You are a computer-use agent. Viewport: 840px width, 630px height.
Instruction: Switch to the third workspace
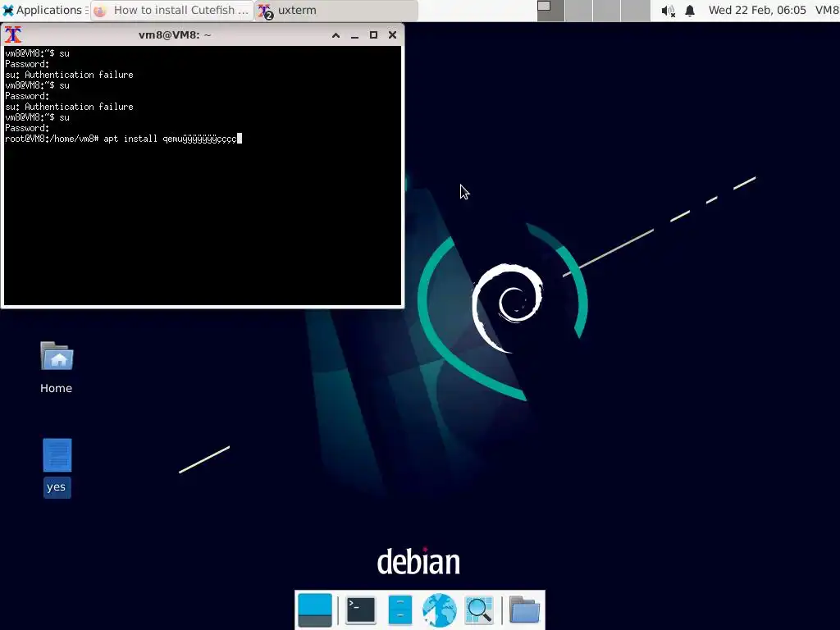pyautogui.click(x=608, y=10)
